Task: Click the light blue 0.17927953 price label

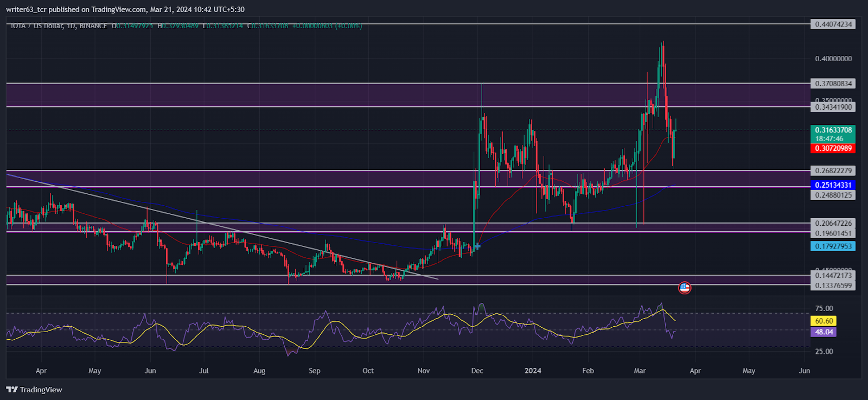Action: [x=833, y=246]
